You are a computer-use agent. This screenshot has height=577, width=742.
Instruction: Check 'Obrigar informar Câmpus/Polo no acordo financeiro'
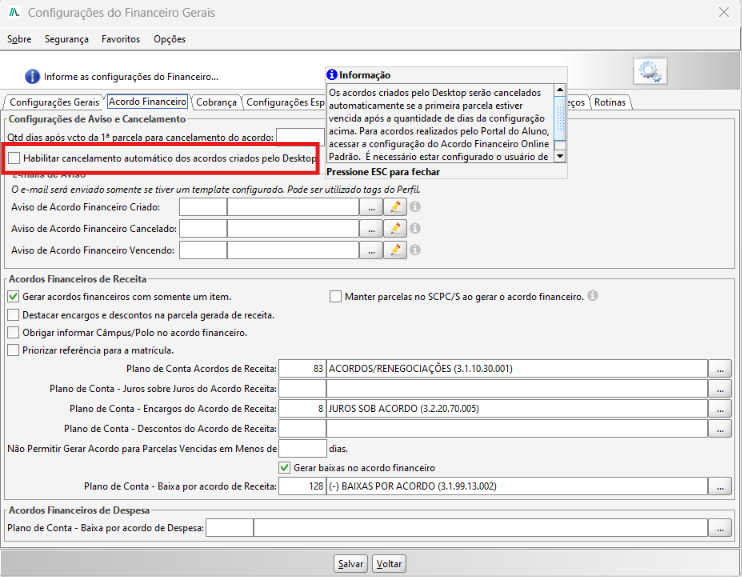(13, 333)
